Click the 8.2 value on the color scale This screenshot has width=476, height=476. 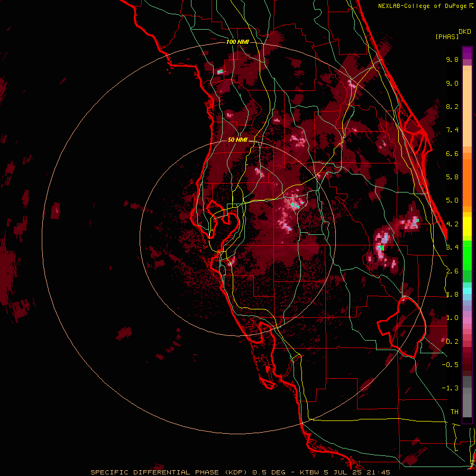[x=452, y=106]
